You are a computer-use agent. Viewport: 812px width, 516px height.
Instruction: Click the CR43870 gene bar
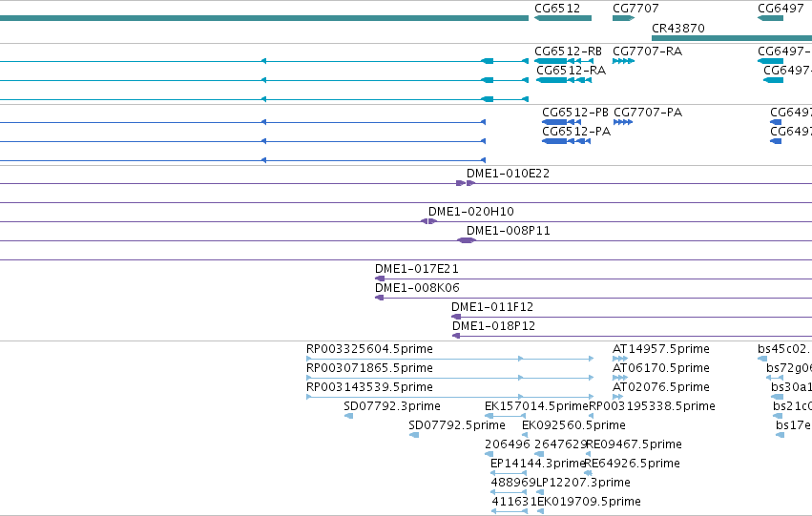coord(732,38)
